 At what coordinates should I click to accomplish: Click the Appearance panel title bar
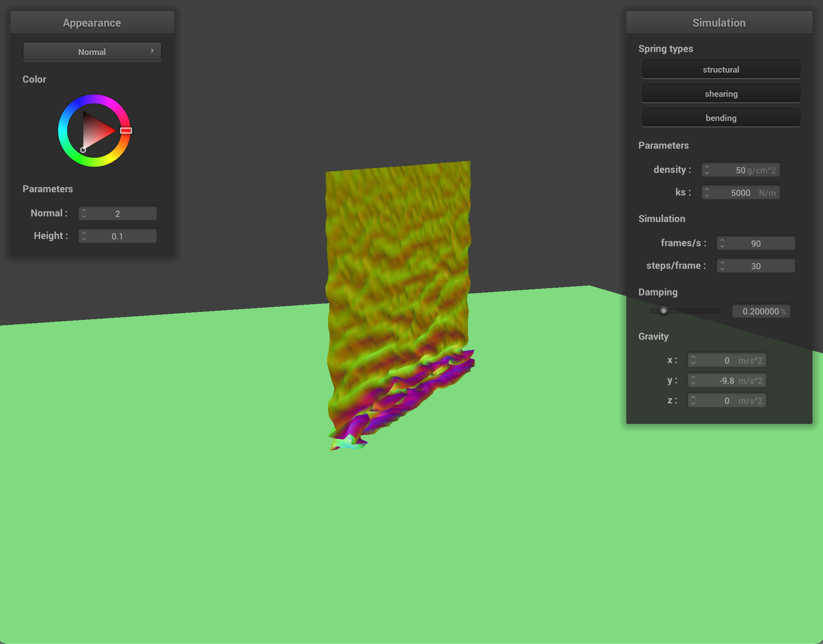coord(92,23)
